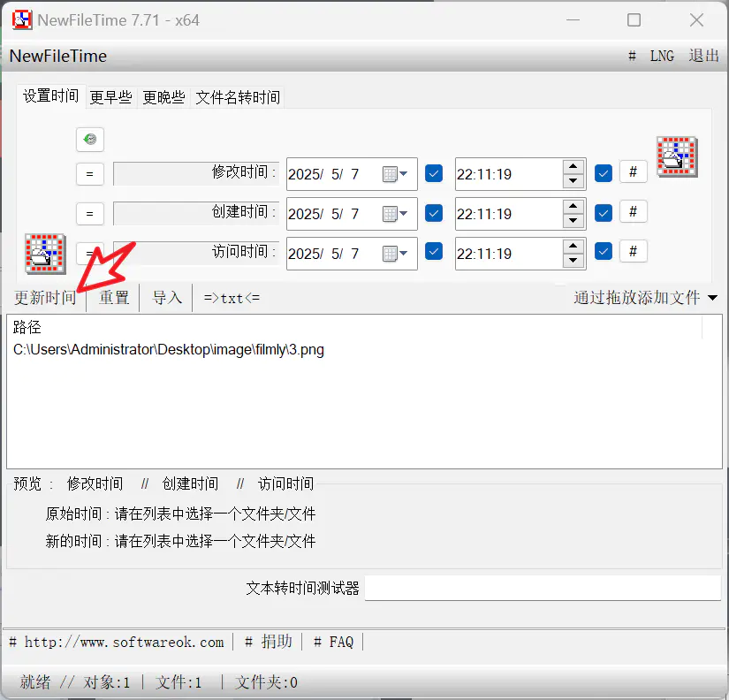This screenshot has height=700, width=729.
Task: Uncheck the 访问时间 date checkbox
Action: (x=434, y=252)
